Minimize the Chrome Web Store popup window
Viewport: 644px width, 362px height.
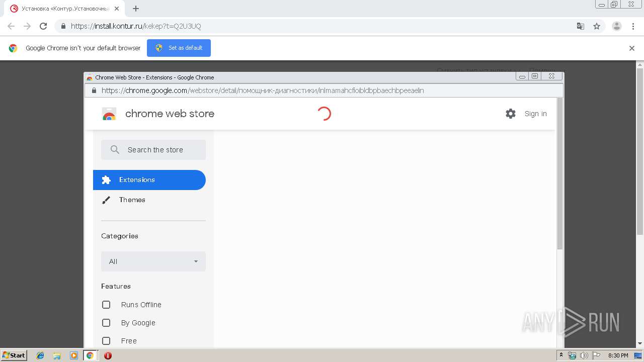pyautogui.click(x=522, y=76)
